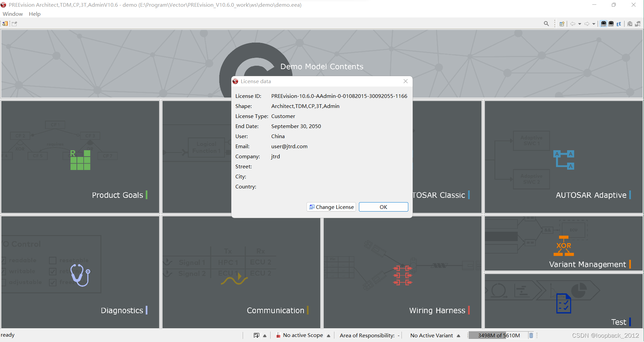Open the Test tile label
644x342 pixels.
pyautogui.click(x=618, y=322)
